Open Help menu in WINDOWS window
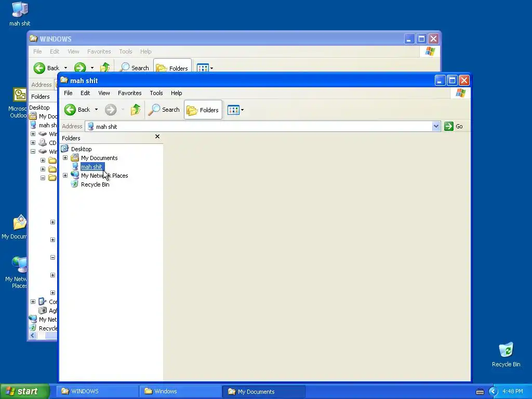Viewport: 532px width, 399px height. (145, 51)
